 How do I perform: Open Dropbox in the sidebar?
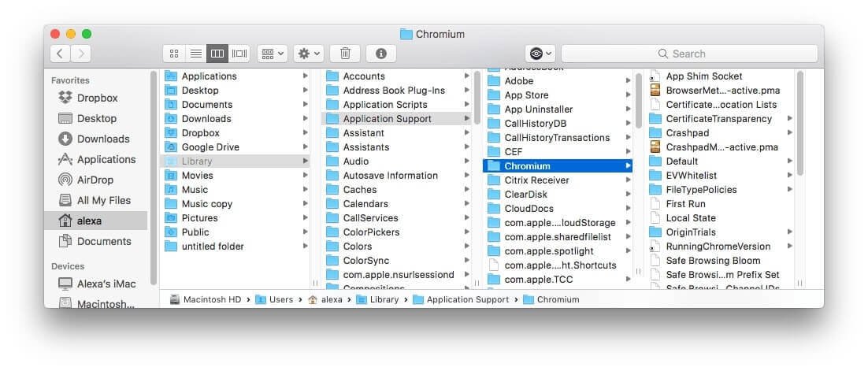pos(97,98)
